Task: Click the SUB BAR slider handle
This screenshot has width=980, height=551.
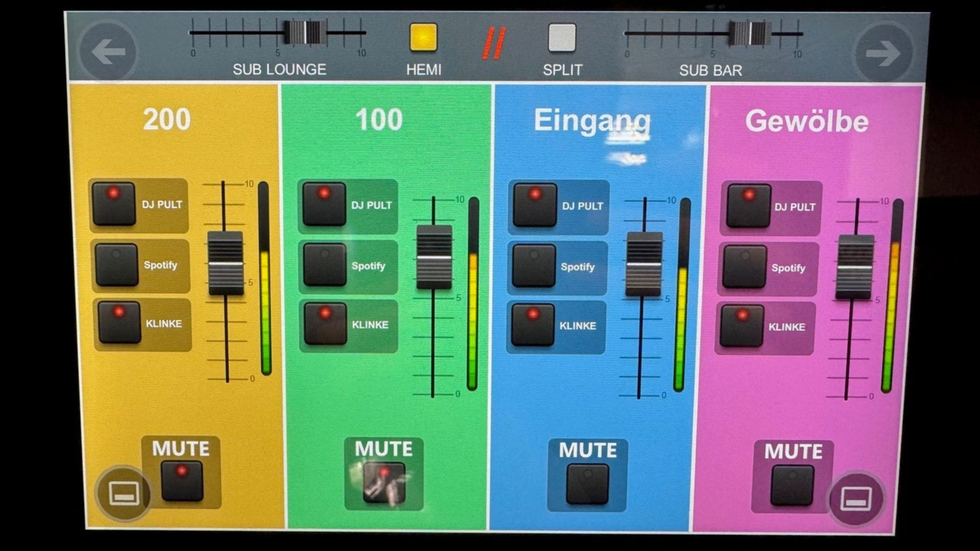Action: coord(750,34)
